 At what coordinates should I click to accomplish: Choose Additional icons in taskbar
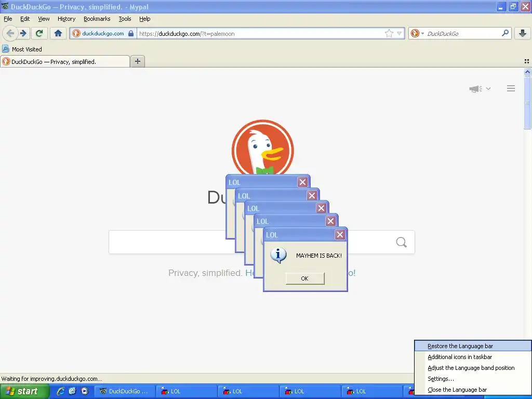[x=473, y=357]
